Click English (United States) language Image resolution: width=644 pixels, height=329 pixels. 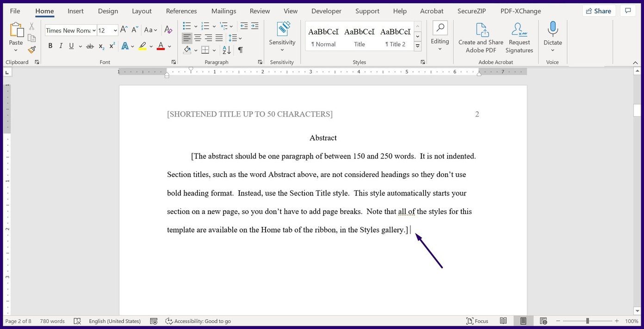pyautogui.click(x=115, y=321)
